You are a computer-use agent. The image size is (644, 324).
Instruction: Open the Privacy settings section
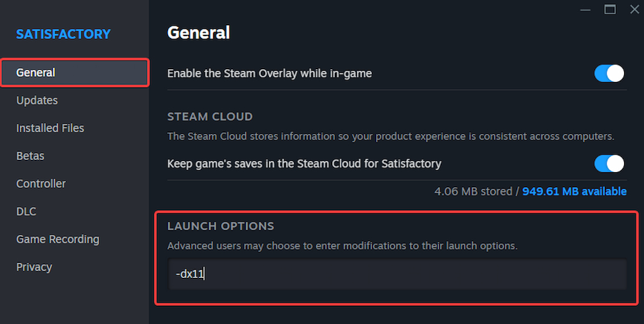click(x=34, y=267)
